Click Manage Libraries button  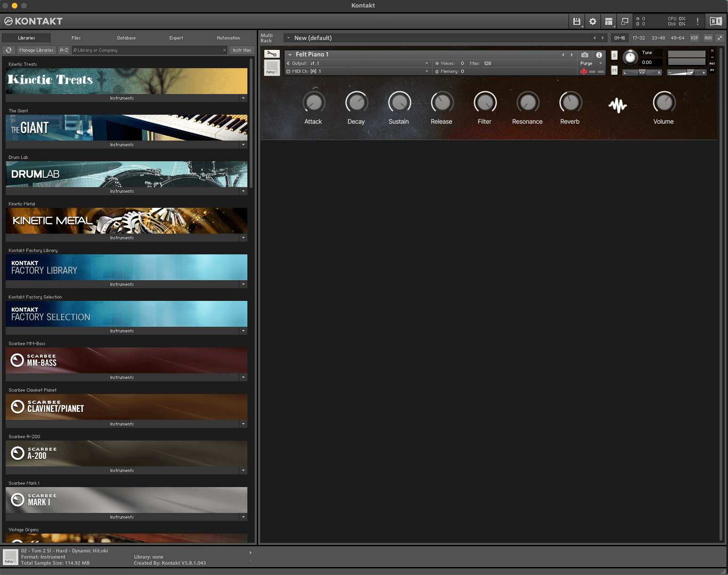click(36, 50)
